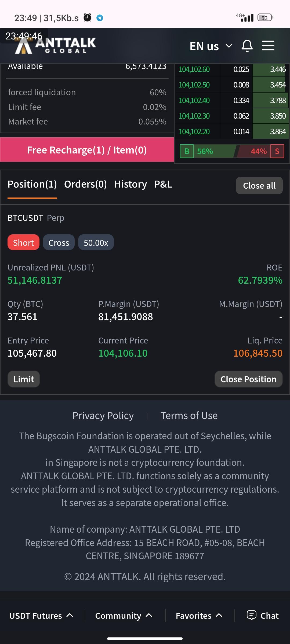Expand the Favorites menu
Image resolution: width=290 pixels, height=644 pixels.
point(199,616)
